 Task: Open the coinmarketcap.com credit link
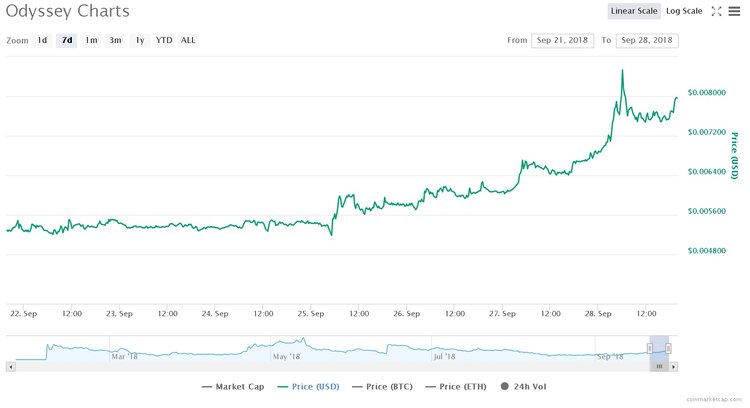point(714,399)
